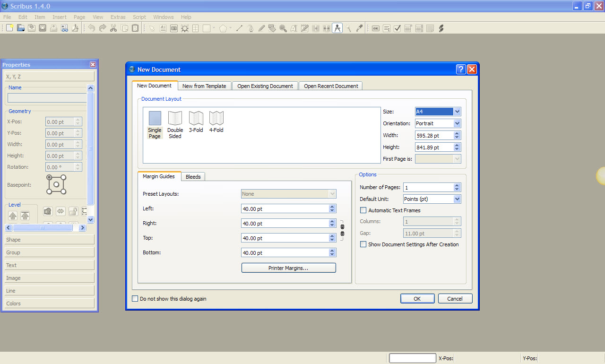Screen dimensions: 605x364
Task: Click the OK button
Action: 417,299
